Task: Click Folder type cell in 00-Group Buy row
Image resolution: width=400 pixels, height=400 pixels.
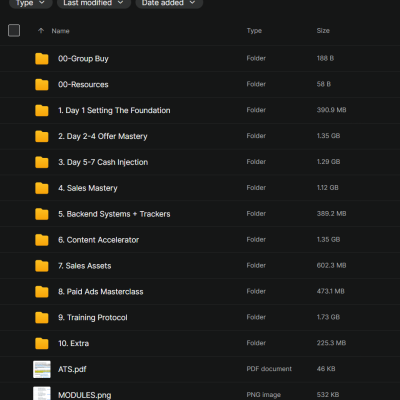Action: [256, 58]
